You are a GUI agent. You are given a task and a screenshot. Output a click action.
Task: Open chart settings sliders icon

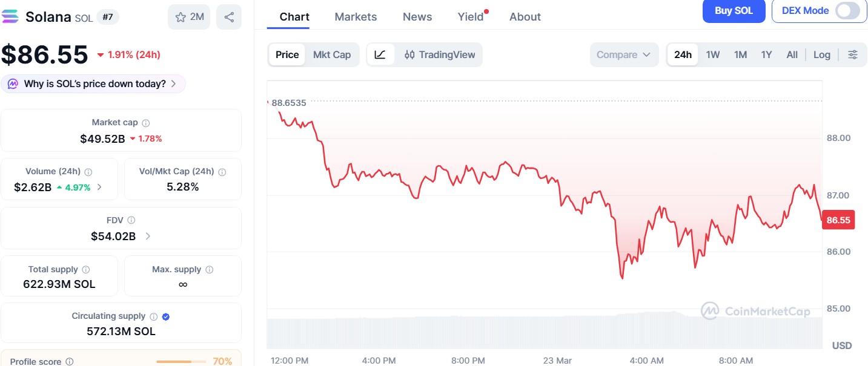[x=853, y=54]
